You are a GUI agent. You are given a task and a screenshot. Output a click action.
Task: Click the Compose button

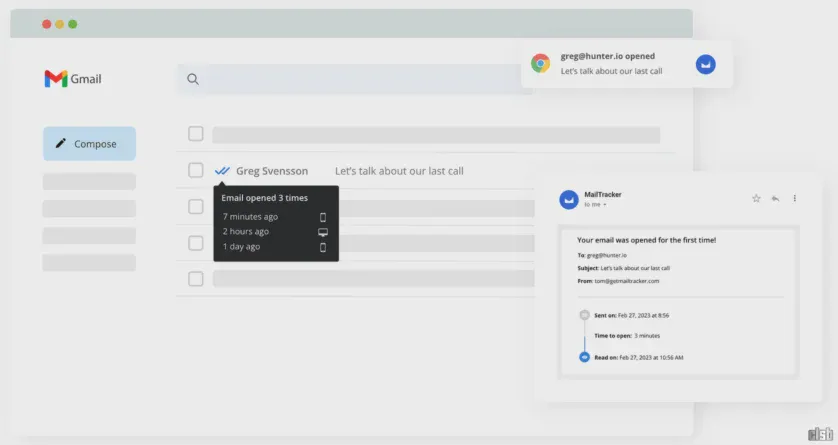tap(89, 144)
